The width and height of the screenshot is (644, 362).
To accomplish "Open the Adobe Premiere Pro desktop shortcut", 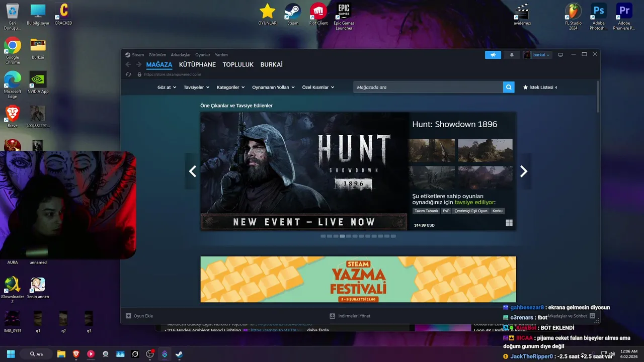I will 624,17.
